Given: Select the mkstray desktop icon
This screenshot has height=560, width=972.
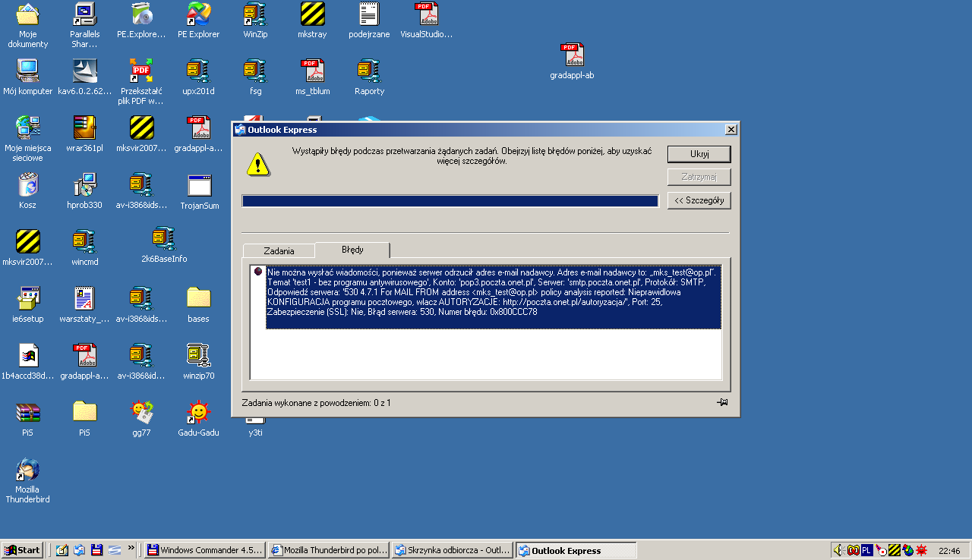Looking at the screenshot, I should point(313,21).
